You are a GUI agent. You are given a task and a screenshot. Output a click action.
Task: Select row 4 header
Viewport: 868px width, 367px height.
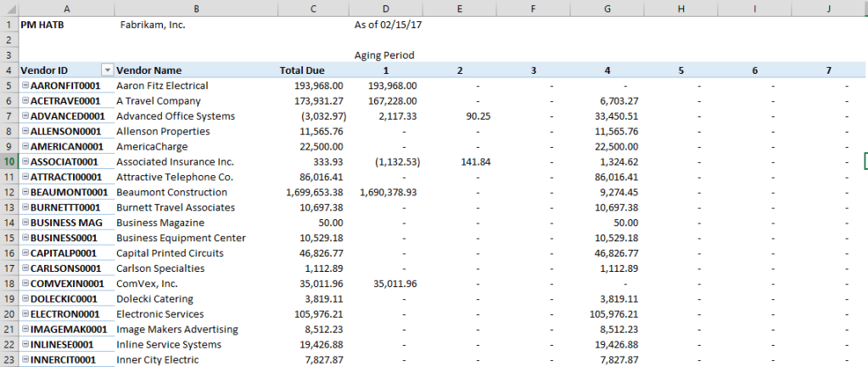[9, 71]
